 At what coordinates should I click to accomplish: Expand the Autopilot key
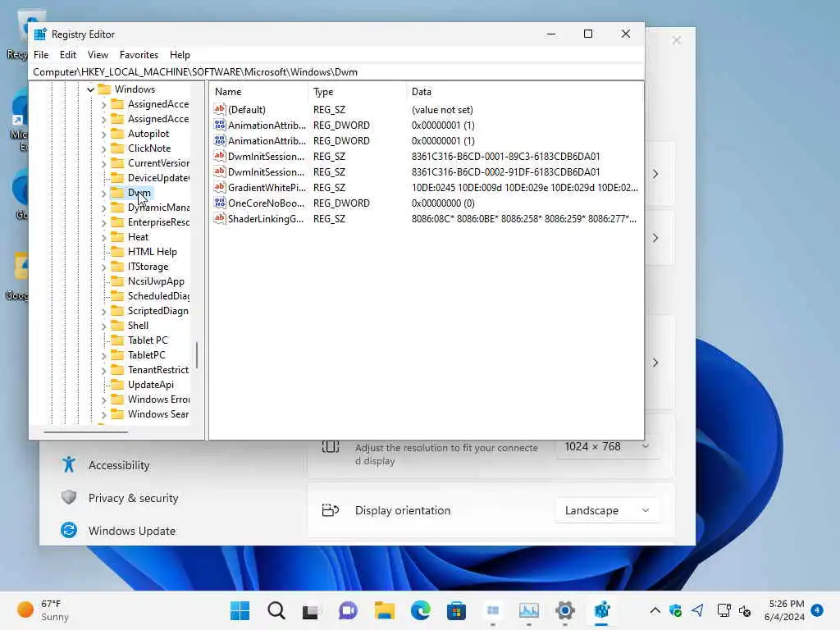[103, 134]
